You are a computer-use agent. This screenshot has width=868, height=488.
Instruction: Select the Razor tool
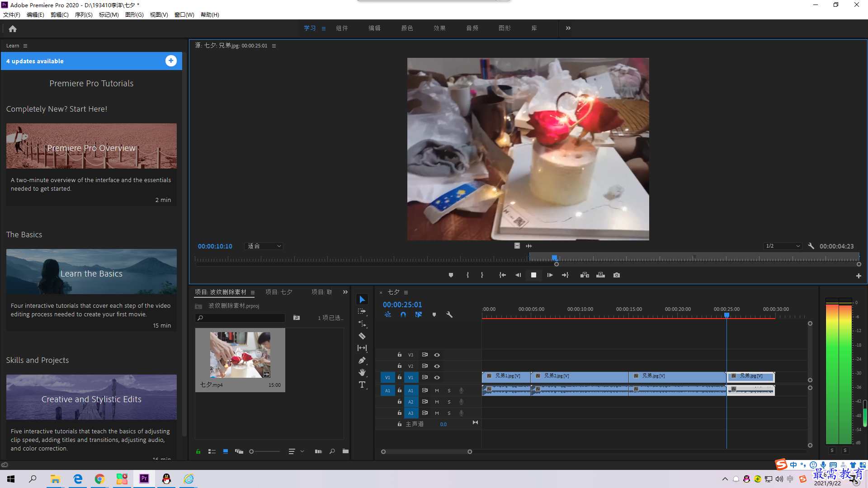[362, 336]
